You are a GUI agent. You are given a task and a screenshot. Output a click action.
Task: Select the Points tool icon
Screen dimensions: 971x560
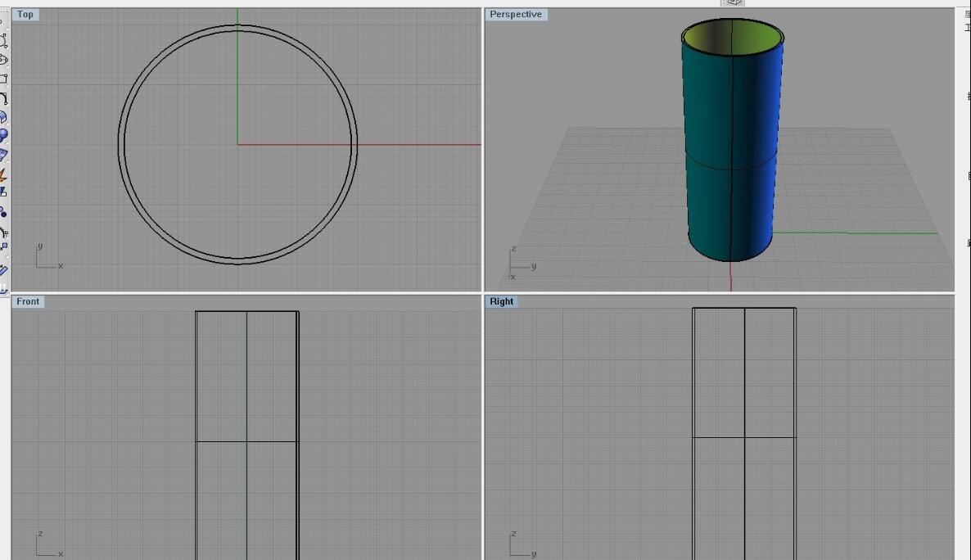tap(3, 212)
